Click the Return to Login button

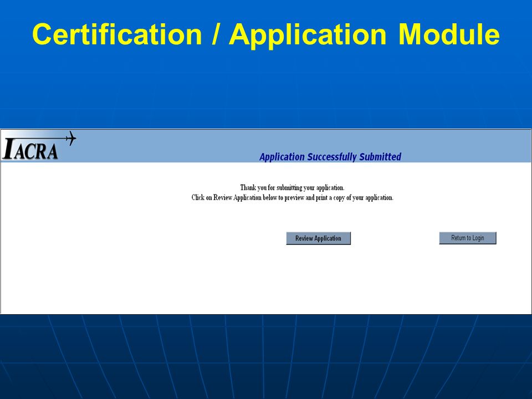tap(468, 238)
